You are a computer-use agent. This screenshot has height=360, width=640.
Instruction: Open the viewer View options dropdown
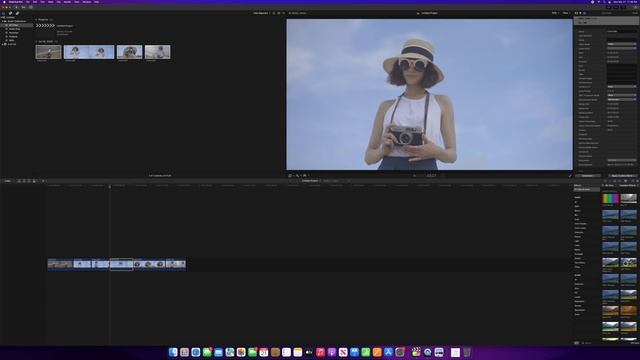point(566,13)
